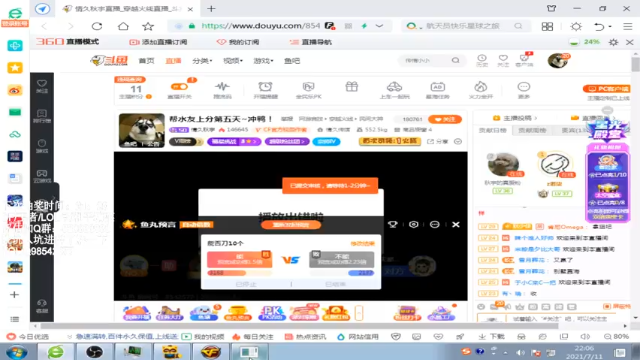Image resolution: width=640 pixels, height=360 pixels.
Task: Open the browser extensions grid icon
Action: pyautogui.click(x=547, y=27)
